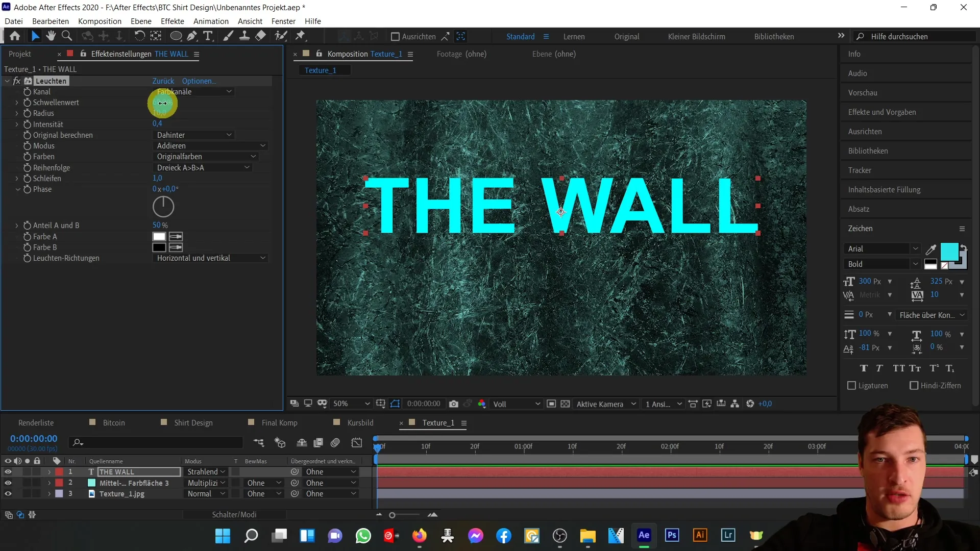
Task: Toggle the Leuchten fx effect switch
Action: click(x=16, y=81)
